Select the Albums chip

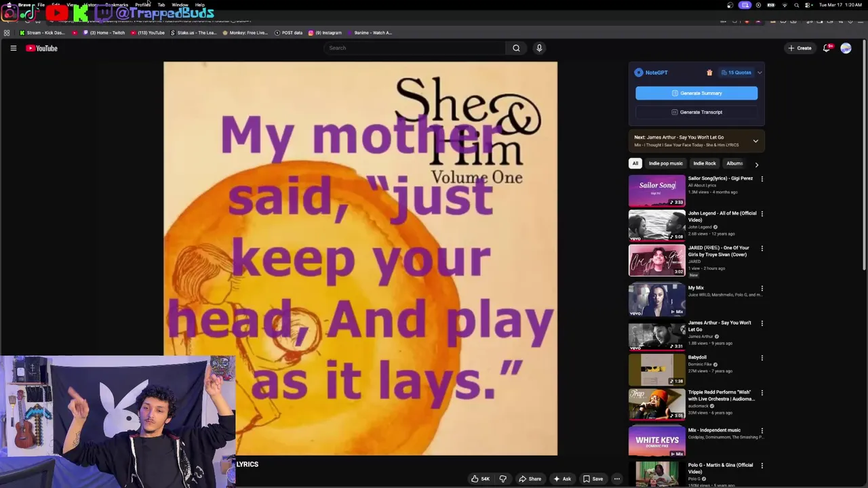pos(734,163)
